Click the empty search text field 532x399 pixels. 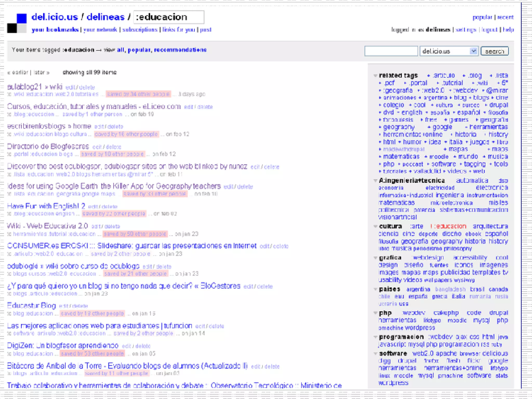click(x=391, y=51)
